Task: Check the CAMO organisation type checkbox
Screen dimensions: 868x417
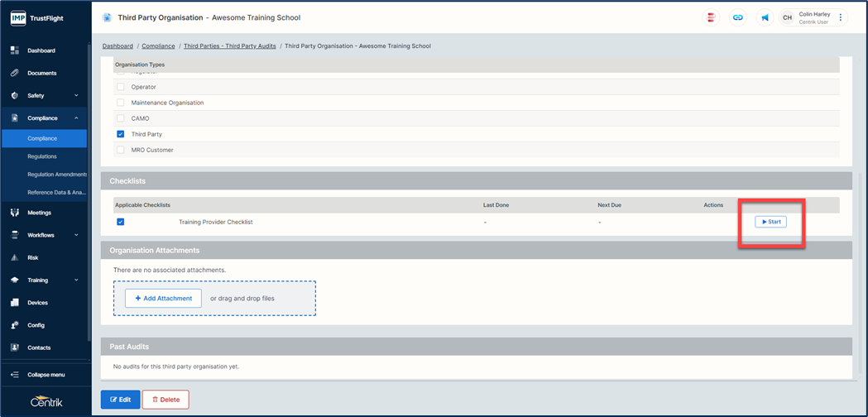Action: click(121, 118)
